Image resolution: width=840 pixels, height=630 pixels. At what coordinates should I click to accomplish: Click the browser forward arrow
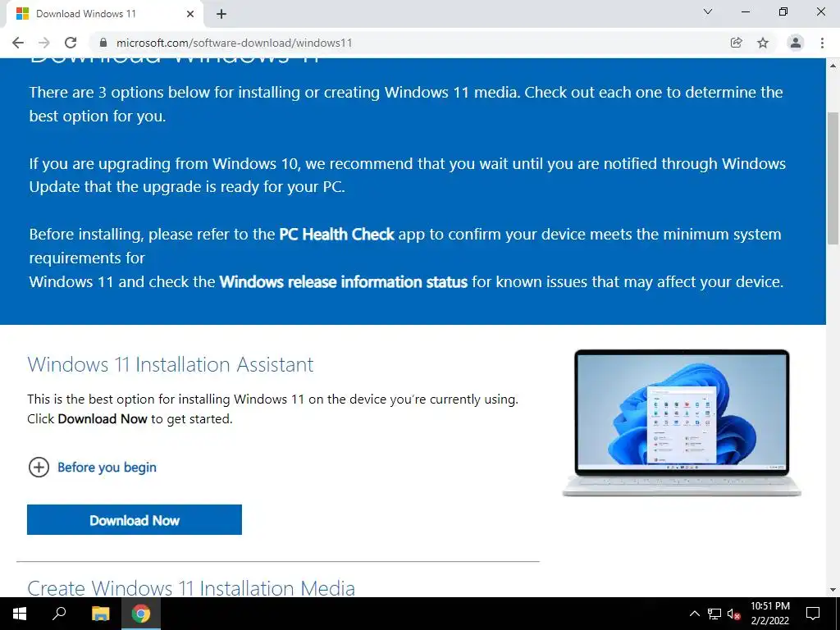(x=44, y=43)
